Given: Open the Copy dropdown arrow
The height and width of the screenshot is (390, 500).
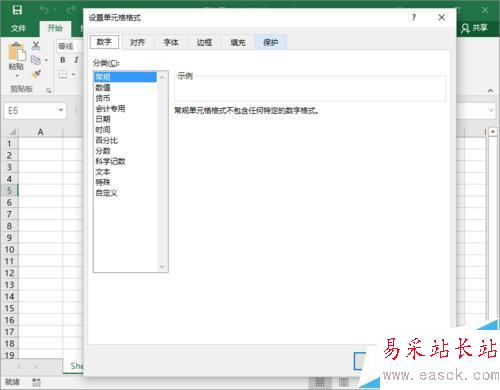Looking at the screenshot, I should click(46, 60).
